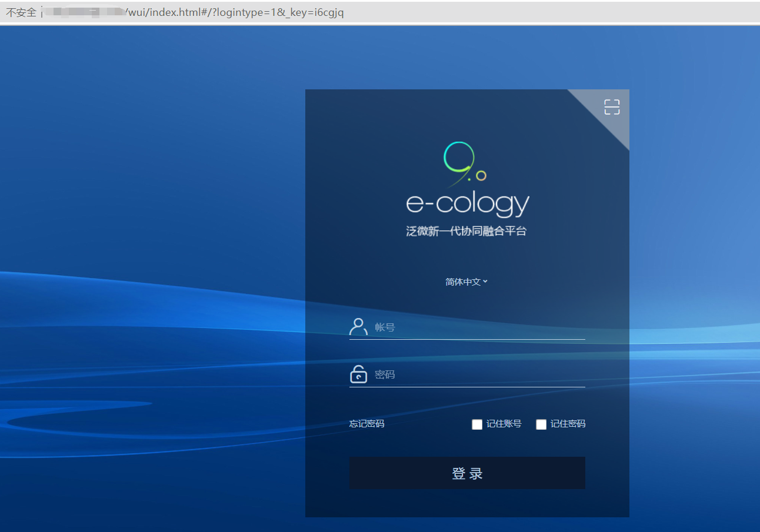Open the 忘记密码 forgot password link
This screenshot has width=760, height=532.
click(x=366, y=424)
